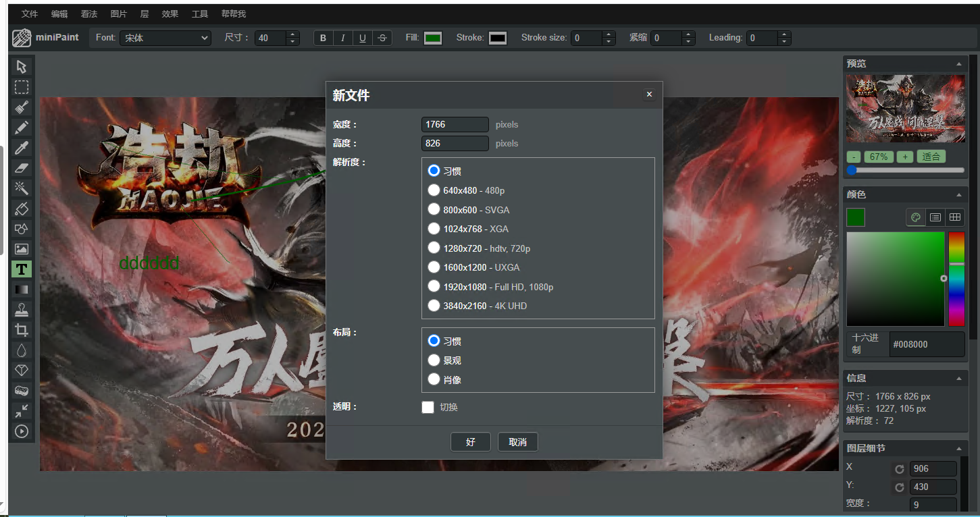Enable the 透明 切换 checkbox
Screen dimensions: 980x517
pos(428,407)
